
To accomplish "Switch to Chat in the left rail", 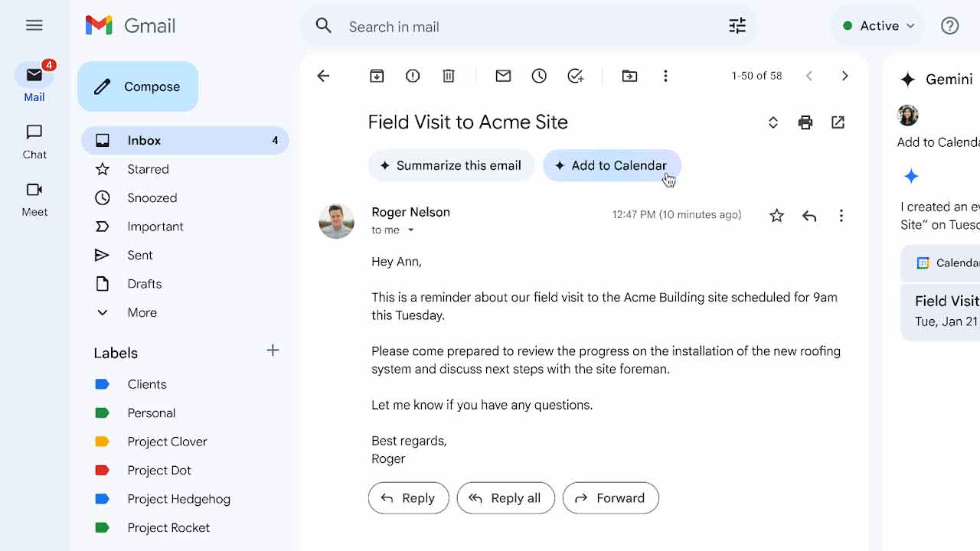I will [34, 142].
